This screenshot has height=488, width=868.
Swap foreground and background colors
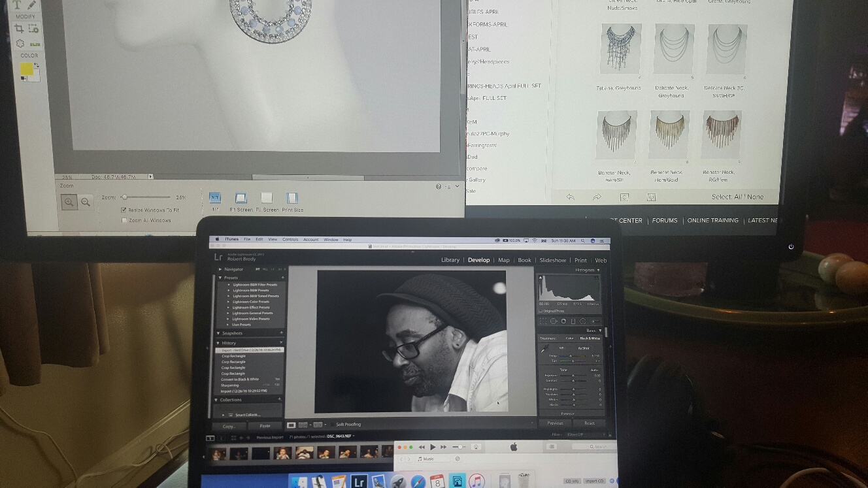pos(37,65)
